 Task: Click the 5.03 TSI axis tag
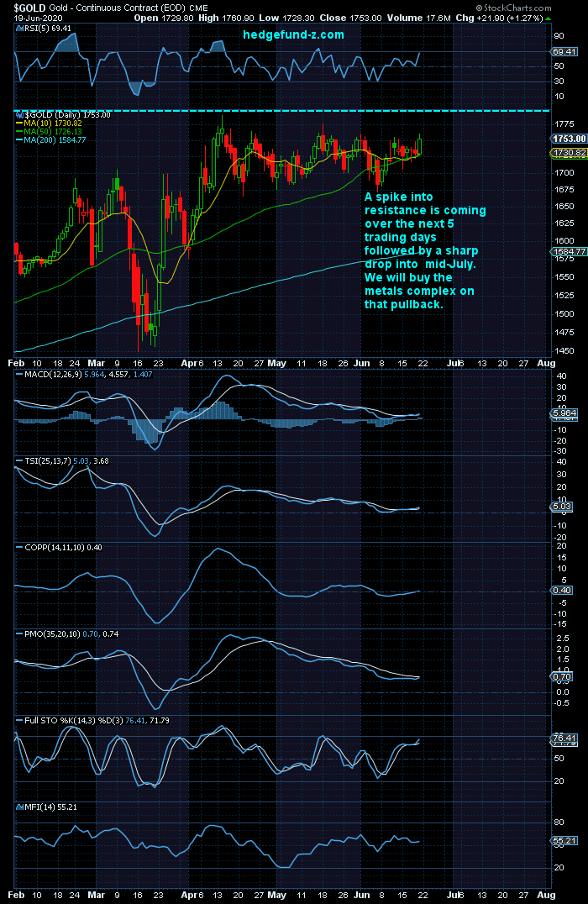(x=562, y=507)
